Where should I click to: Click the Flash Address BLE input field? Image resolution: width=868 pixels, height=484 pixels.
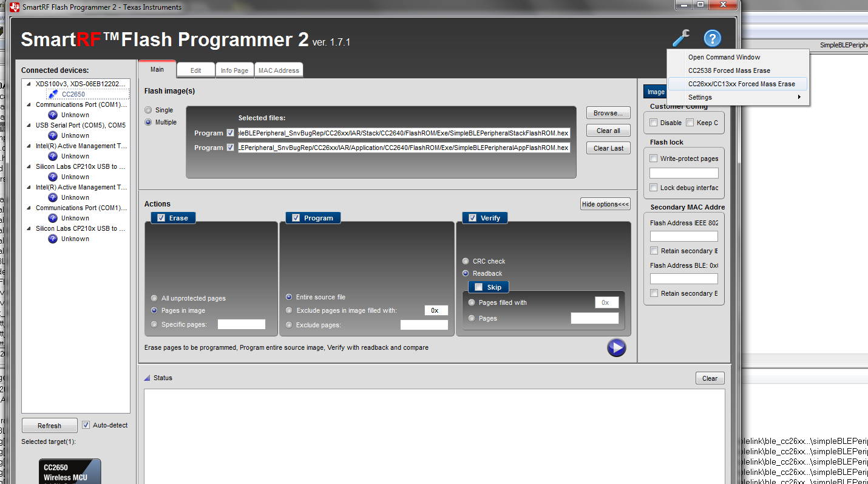[684, 279]
